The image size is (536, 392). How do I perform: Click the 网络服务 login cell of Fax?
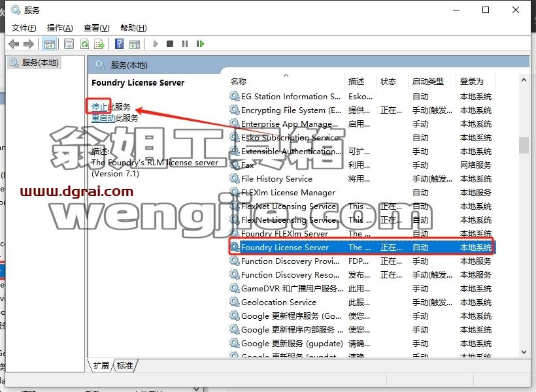475,165
